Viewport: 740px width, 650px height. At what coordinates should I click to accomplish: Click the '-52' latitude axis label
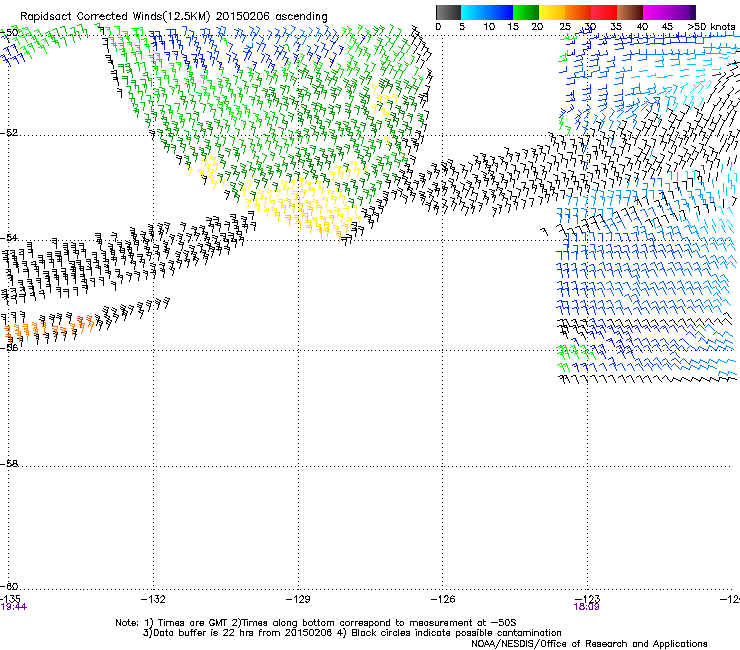9,132
